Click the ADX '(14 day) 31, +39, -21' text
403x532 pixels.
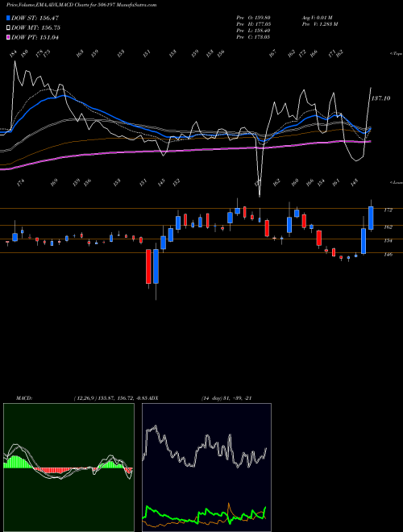pyautogui.click(x=226, y=398)
